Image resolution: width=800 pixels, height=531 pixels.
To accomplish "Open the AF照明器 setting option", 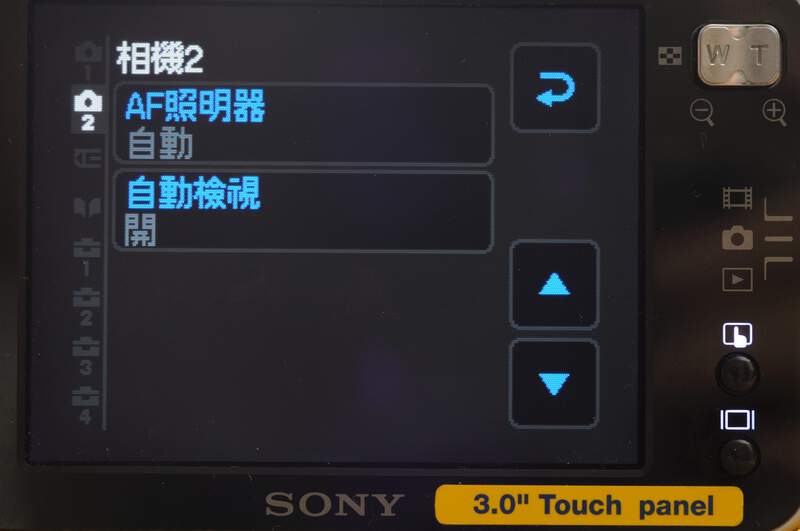I will pyautogui.click(x=304, y=124).
